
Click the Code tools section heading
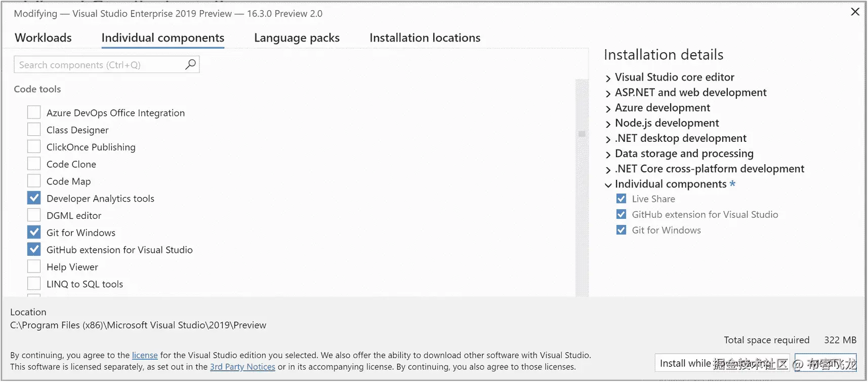37,89
